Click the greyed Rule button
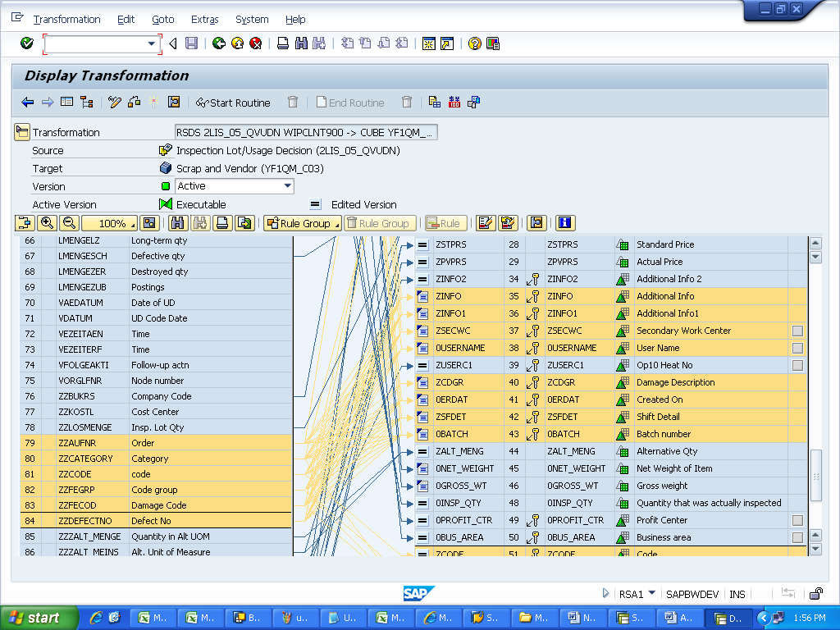 click(445, 223)
